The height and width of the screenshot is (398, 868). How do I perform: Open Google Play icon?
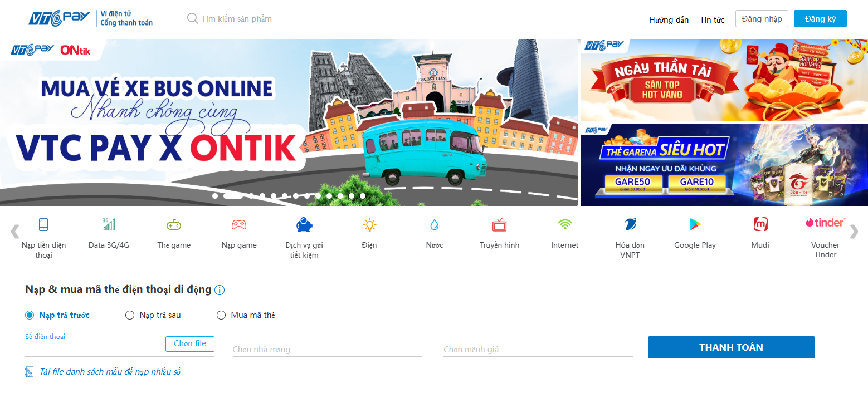(x=695, y=225)
